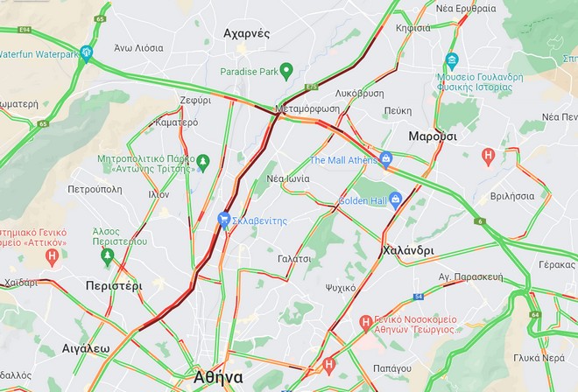Select the E75 highway shield
The width and height of the screenshot is (578, 392).
click(312, 87)
